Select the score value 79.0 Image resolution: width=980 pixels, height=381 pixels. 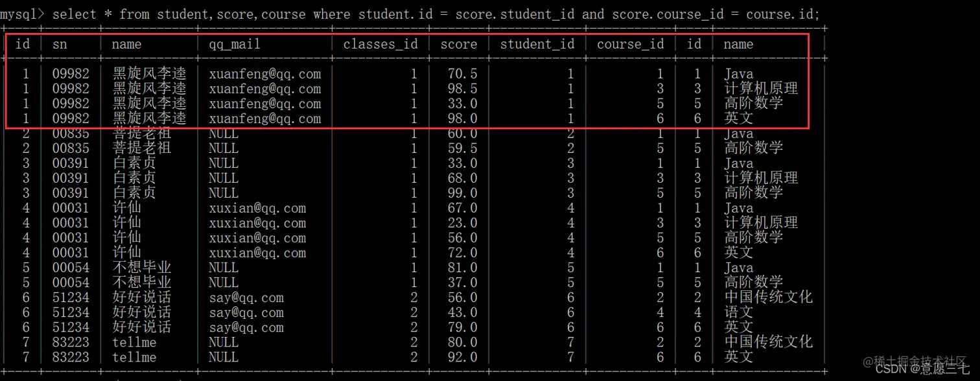(x=463, y=327)
